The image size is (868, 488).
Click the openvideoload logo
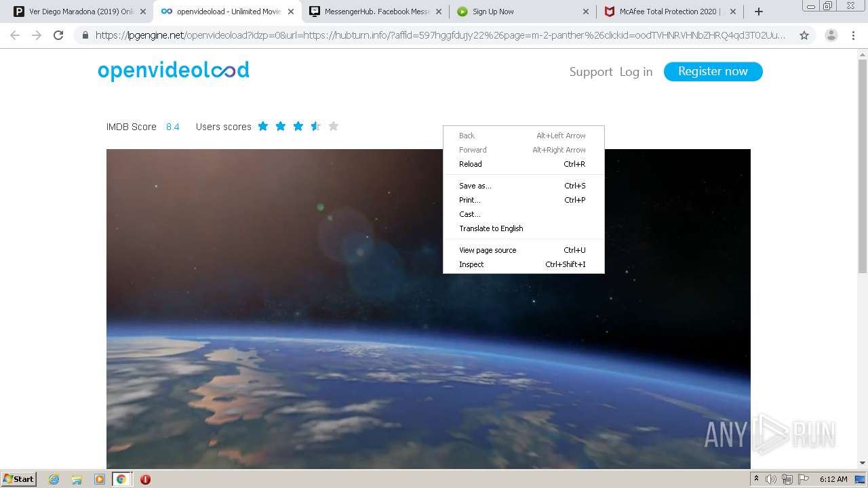point(174,70)
